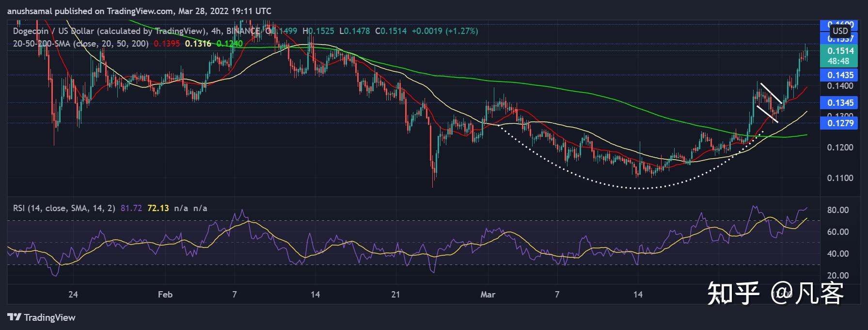Click the current price label 0.1514
Viewport: 868px width, 330px height.
[x=841, y=51]
